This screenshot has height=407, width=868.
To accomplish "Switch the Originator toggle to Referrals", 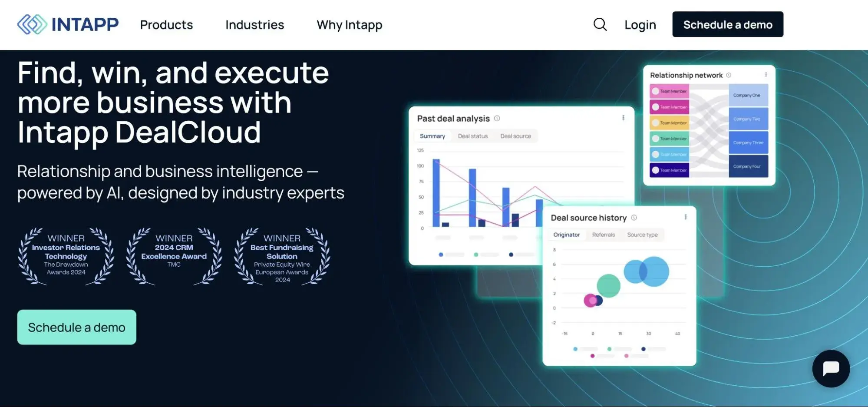I will (604, 235).
